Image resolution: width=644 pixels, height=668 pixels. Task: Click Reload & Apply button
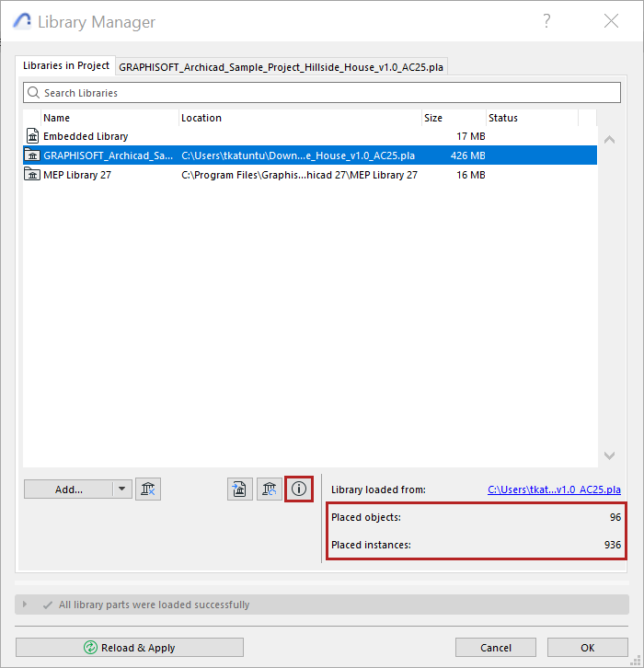130,648
